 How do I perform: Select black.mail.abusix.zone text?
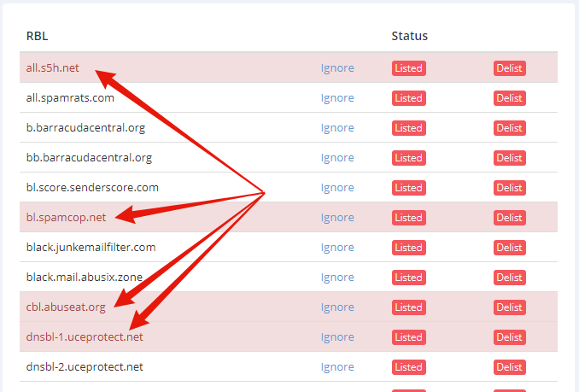pos(85,278)
